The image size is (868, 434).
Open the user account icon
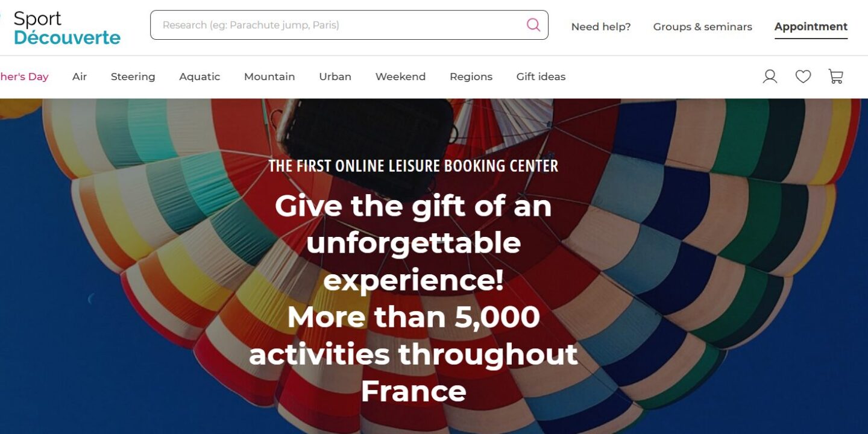(770, 77)
